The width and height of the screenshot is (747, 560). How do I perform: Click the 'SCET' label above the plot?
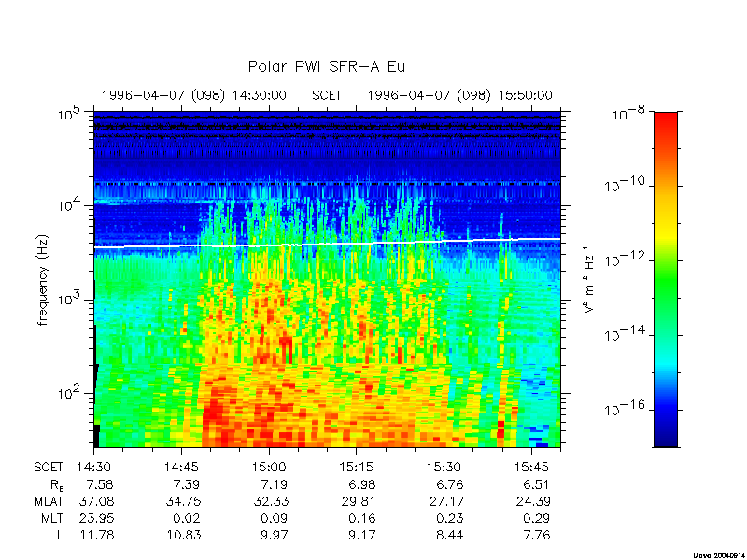327,95
